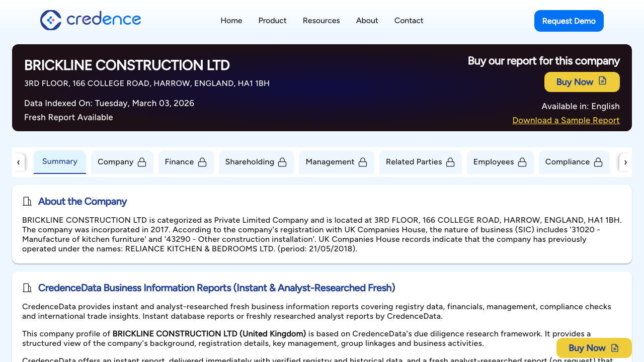Image resolution: width=644 pixels, height=362 pixels.
Task: Click the right chevron on the tab strip
Action: [x=625, y=162]
